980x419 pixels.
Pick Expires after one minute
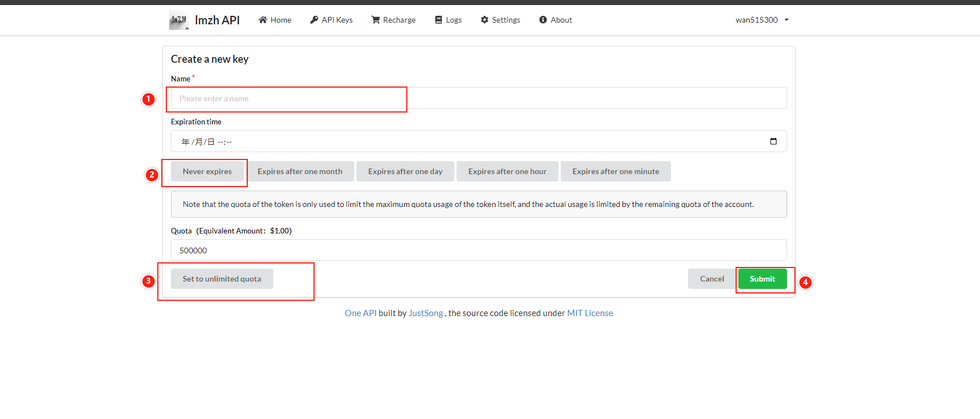pos(616,171)
